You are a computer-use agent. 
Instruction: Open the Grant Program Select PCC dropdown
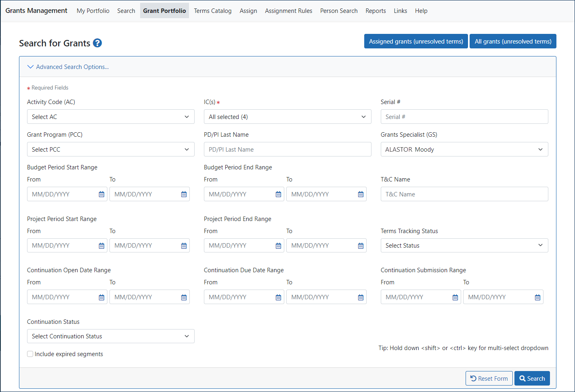pos(111,149)
